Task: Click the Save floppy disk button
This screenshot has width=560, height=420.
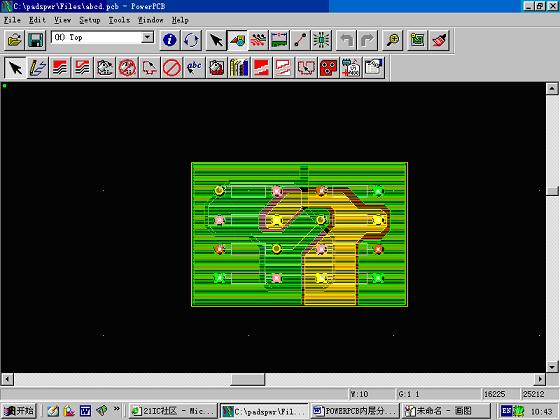Action: (36, 40)
